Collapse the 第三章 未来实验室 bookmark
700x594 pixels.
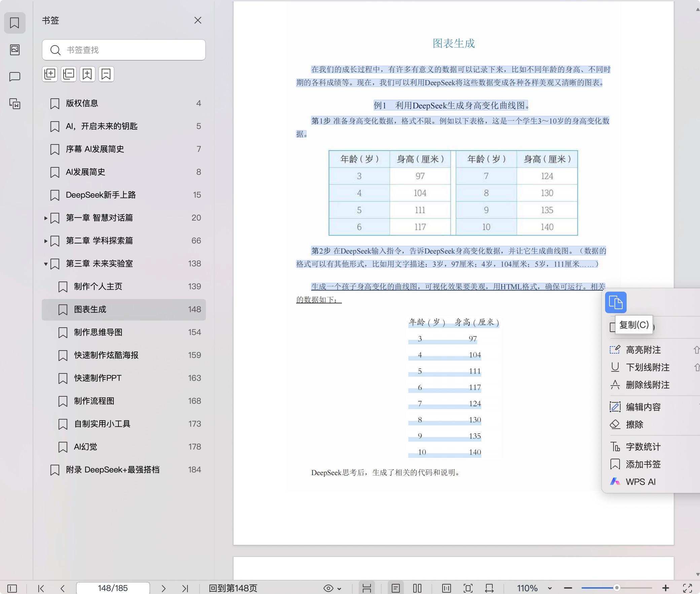[x=46, y=264]
